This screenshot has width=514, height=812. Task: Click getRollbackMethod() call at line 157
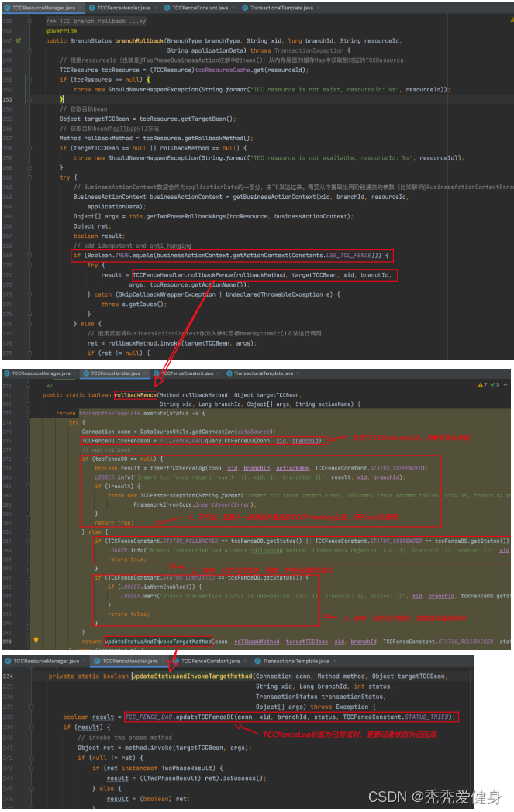[217, 138]
